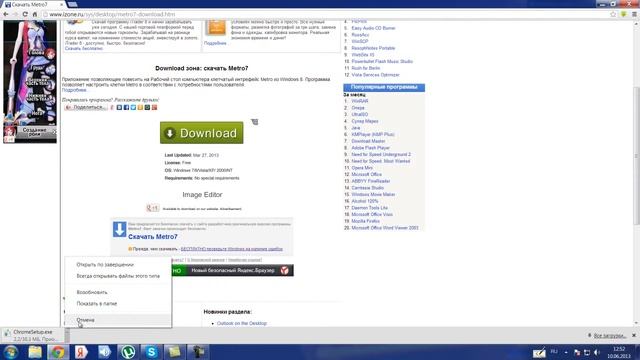Viewport: 640px width, 360px height.
Task: Click the Скачать Metro7 link
Action: pos(153,237)
